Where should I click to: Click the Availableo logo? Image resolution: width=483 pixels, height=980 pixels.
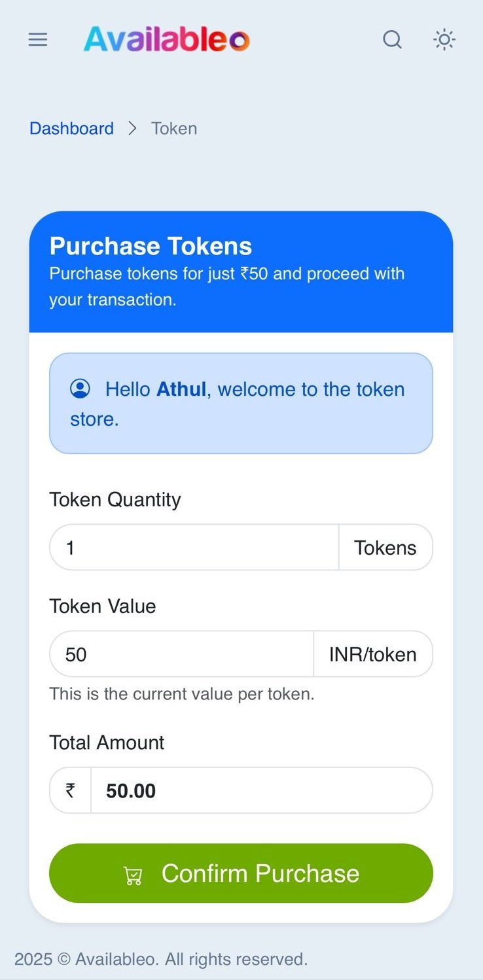pyautogui.click(x=166, y=40)
